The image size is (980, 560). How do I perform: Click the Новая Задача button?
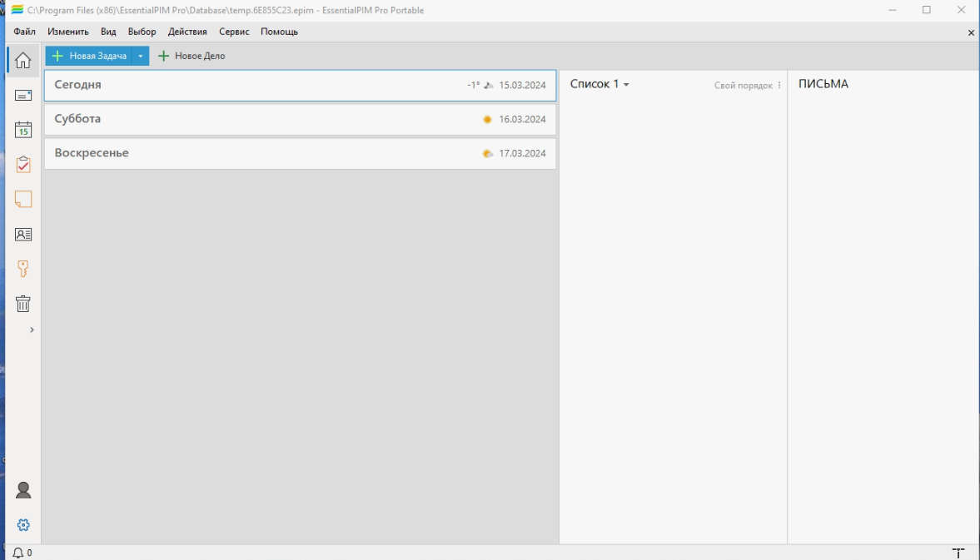point(89,57)
